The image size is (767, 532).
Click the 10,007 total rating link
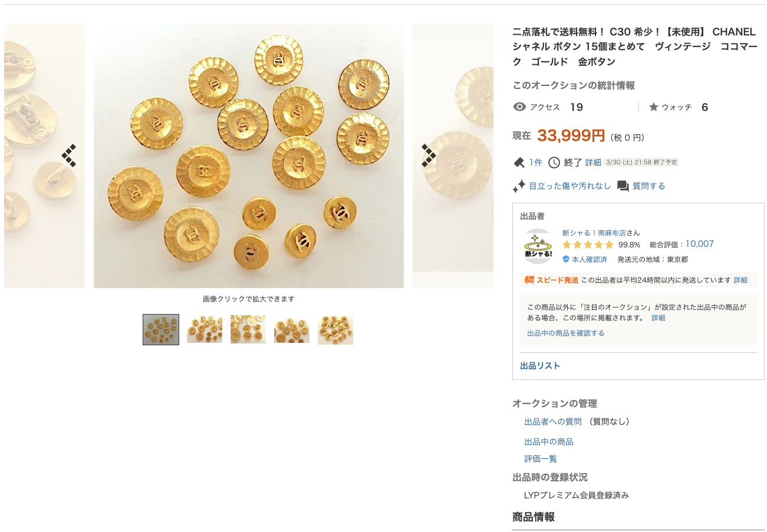coord(699,244)
